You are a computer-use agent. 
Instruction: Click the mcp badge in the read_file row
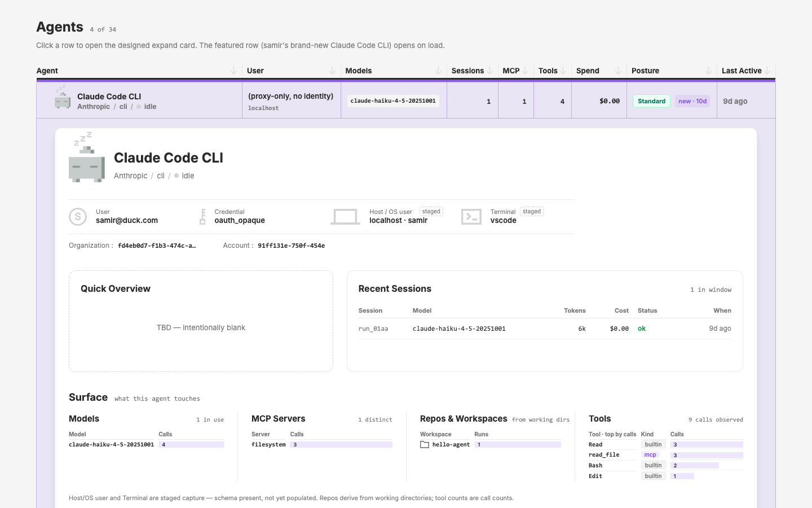(650, 455)
